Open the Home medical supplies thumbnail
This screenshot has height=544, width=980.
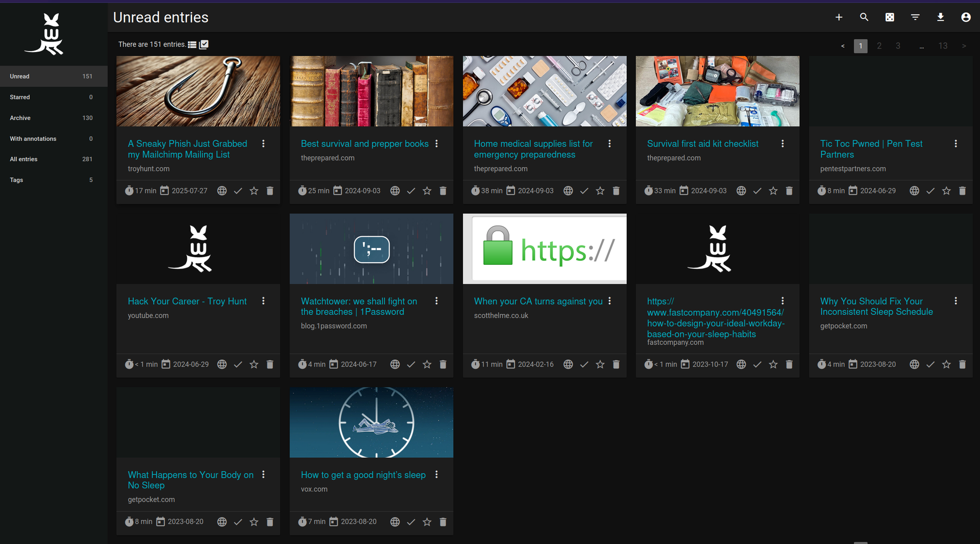(x=545, y=91)
